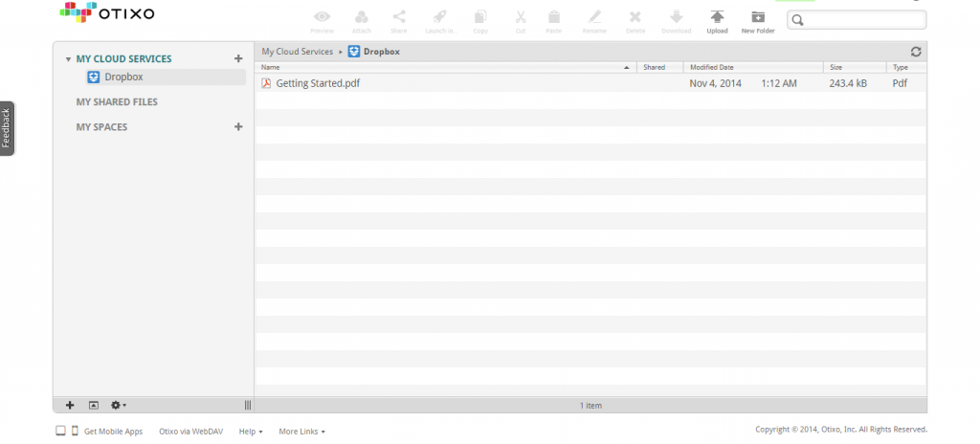Collapse the My Cloud Services tree
980x444 pixels.
tap(68, 59)
